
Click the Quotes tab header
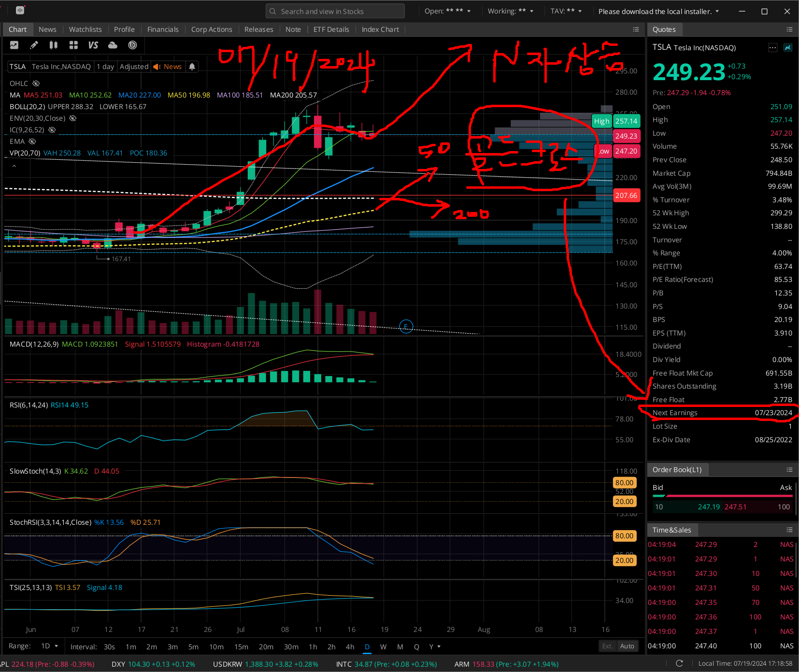(x=664, y=29)
